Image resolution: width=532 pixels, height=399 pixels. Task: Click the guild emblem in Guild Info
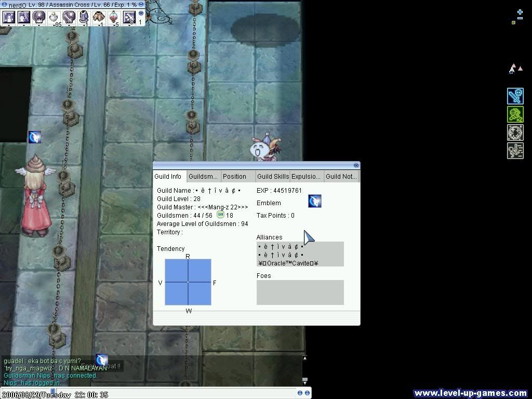click(x=314, y=201)
